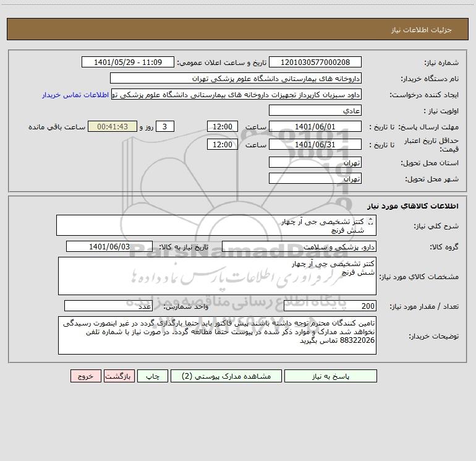
Task: Click the response deadline time 12:00 field
Action: click(x=222, y=126)
